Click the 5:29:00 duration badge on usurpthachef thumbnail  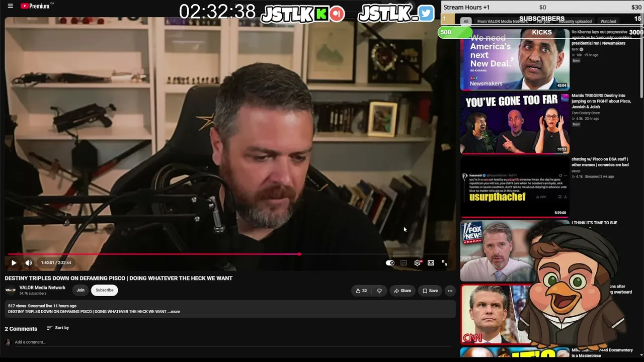pos(560,213)
